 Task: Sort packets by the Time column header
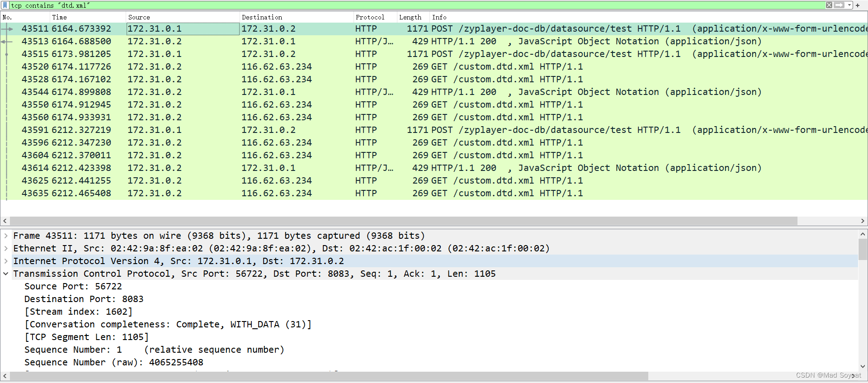point(88,17)
